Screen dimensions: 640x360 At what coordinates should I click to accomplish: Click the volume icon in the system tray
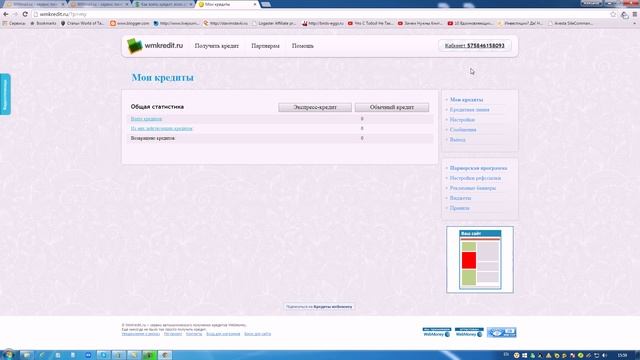(604, 356)
